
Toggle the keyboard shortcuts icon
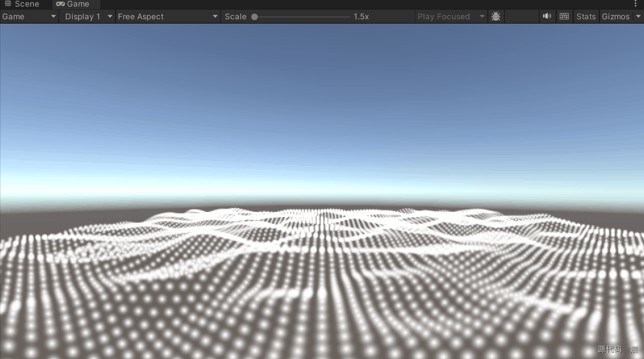pos(564,17)
